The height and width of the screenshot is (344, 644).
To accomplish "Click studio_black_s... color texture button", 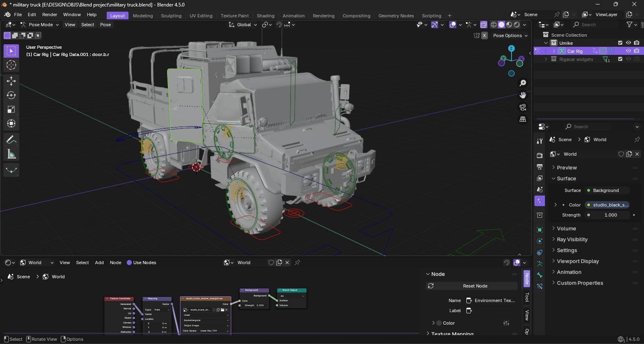I will 607,205.
